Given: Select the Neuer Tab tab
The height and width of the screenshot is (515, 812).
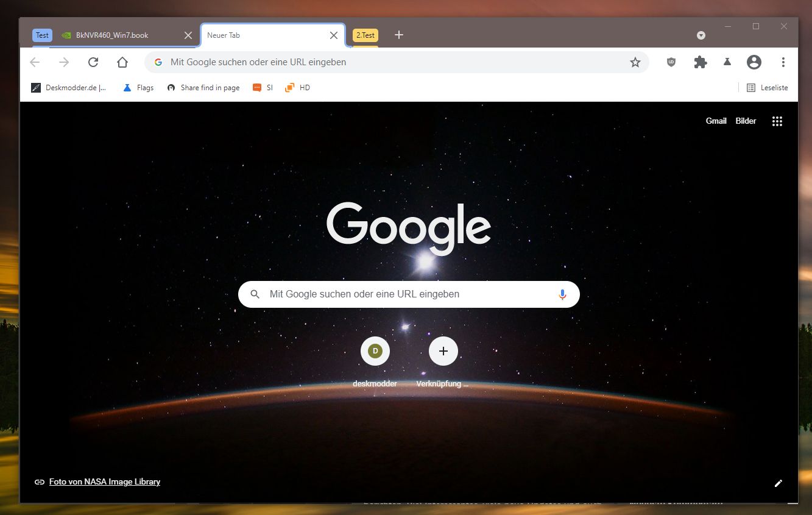Looking at the screenshot, I should click(273, 35).
